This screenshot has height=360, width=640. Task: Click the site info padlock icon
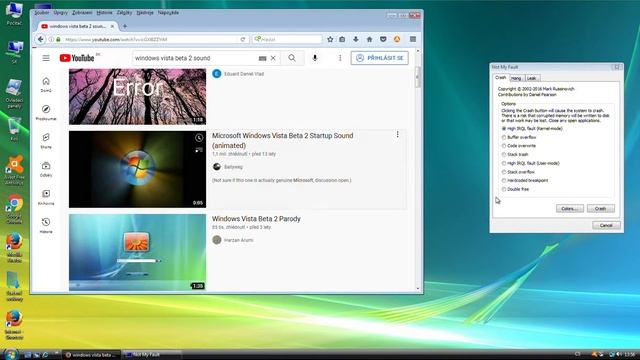pyautogui.click(x=58, y=39)
